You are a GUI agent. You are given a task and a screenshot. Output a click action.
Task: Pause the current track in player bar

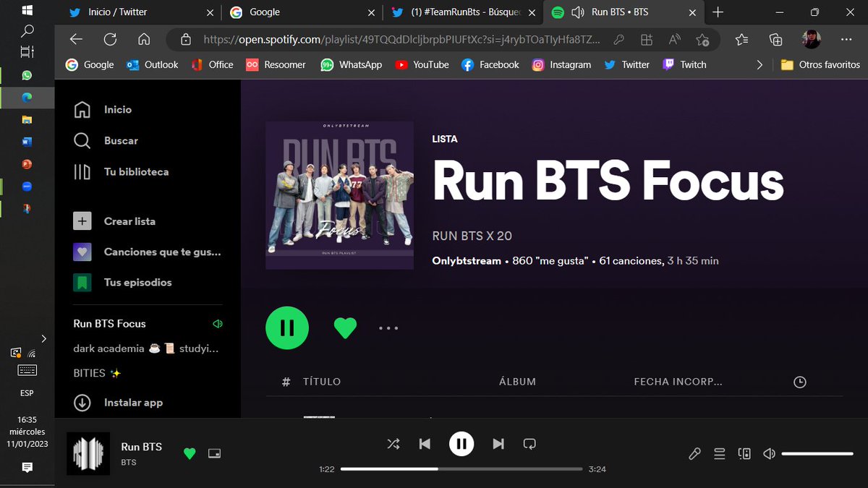pyautogui.click(x=461, y=444)
